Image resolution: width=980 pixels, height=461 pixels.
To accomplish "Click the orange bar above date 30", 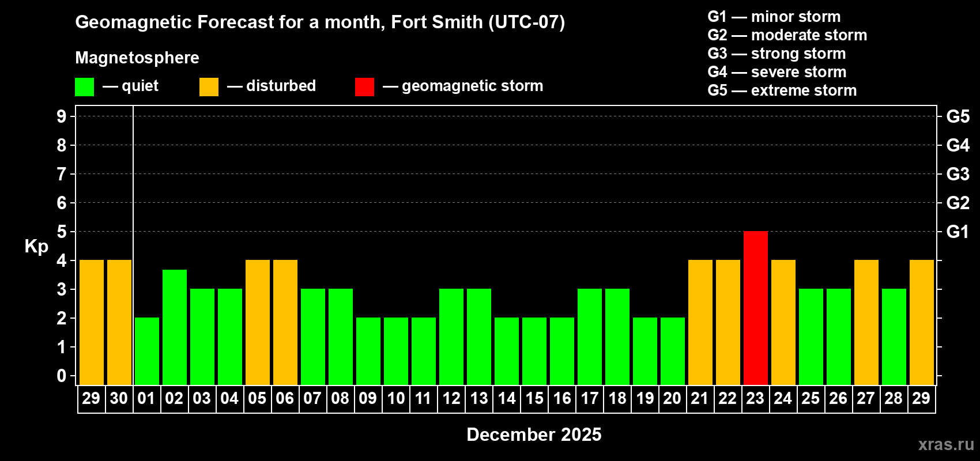I will tap(119, 322).
